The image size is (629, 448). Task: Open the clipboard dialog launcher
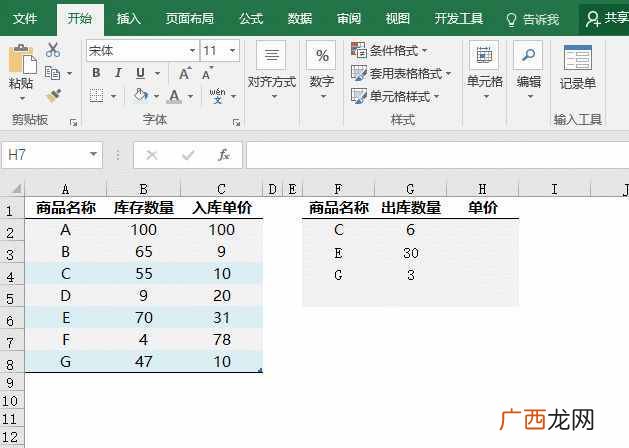click(73, 122)
